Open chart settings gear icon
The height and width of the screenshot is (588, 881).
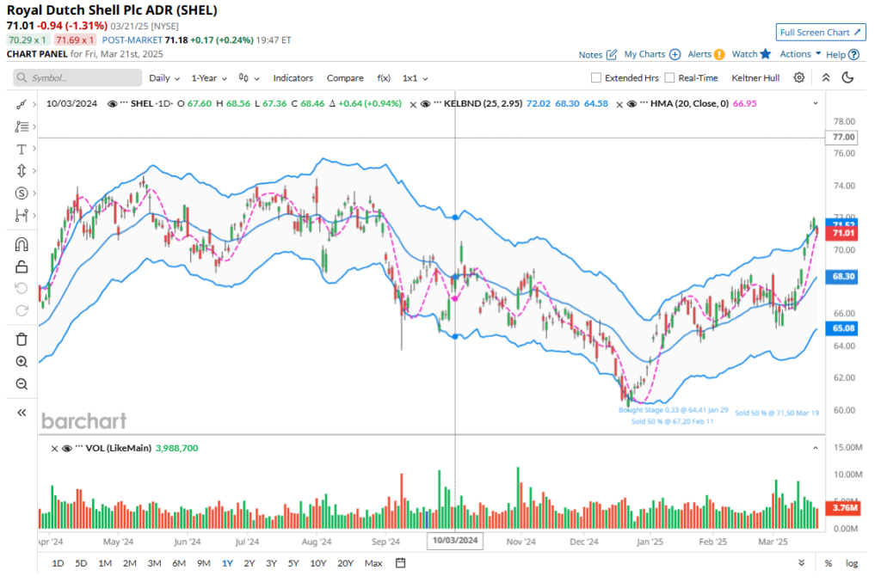tap(799, 77)
